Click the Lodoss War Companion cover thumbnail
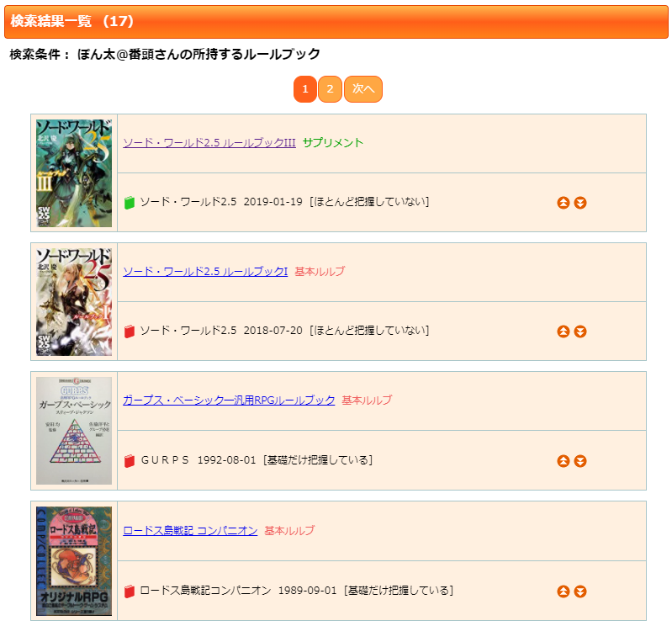Image resolution: width=672 pixels, height=626 pixels. (x=74, y=561)
